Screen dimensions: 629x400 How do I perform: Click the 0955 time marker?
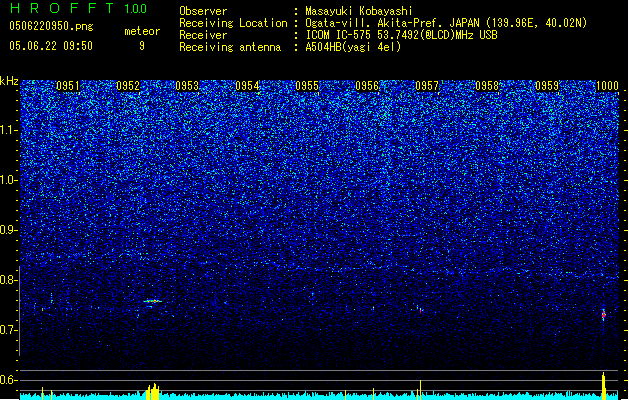pyautogui.click(x=307, y=86)
